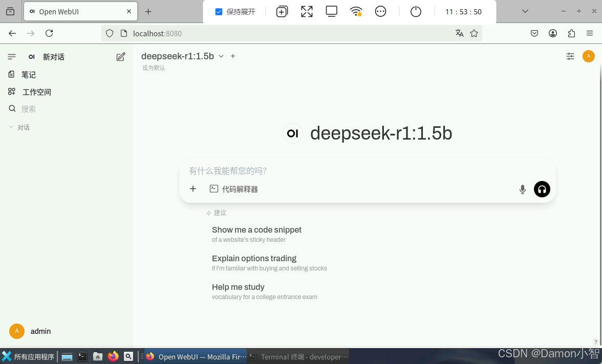This screenshot has width=602, height=364.
Task: Open admin user profile at sidebar bottom
Action: coord(30,331)
